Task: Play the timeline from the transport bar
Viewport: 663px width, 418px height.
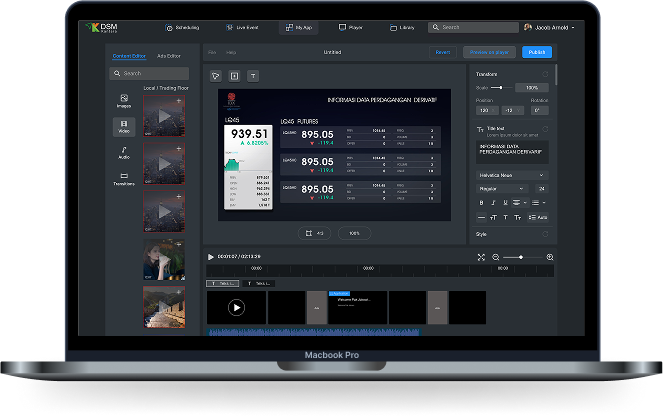Action: [211, 257]
